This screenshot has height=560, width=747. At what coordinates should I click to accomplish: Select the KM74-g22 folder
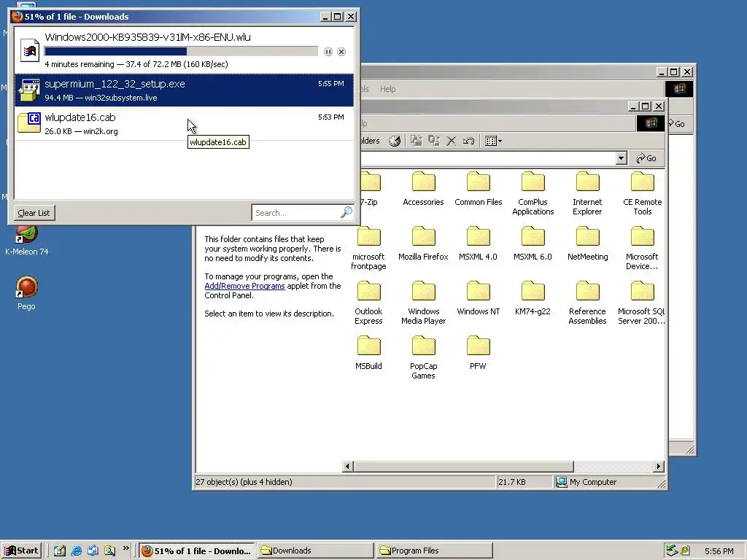533,298
